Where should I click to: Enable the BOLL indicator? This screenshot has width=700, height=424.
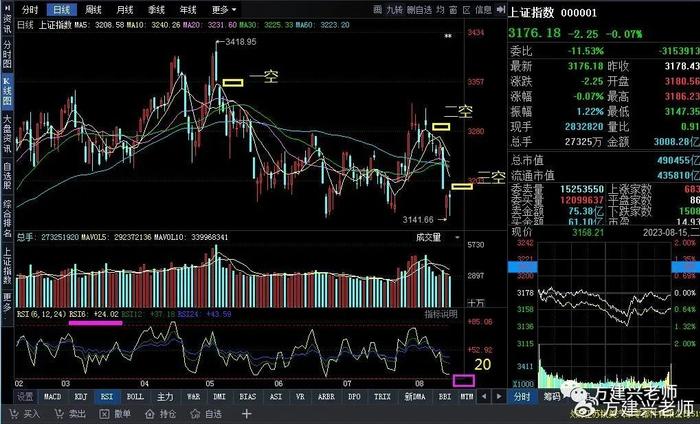click(x=135, y=397)
